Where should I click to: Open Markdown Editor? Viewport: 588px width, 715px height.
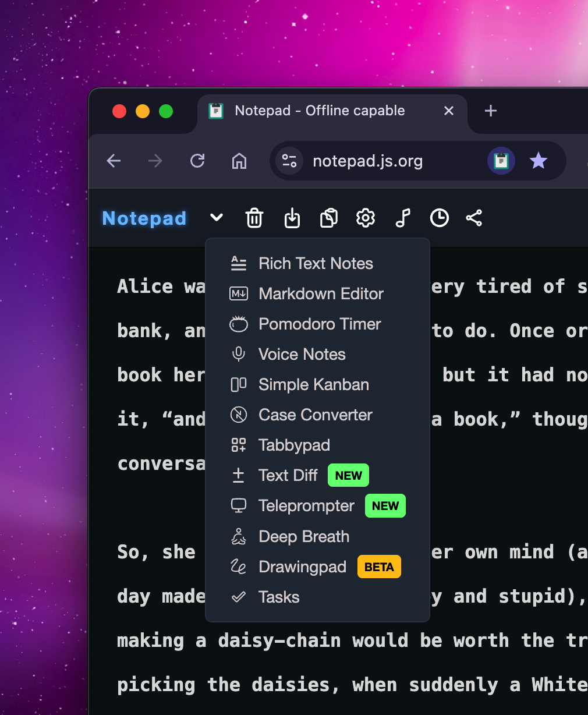(x=317, y=294)
